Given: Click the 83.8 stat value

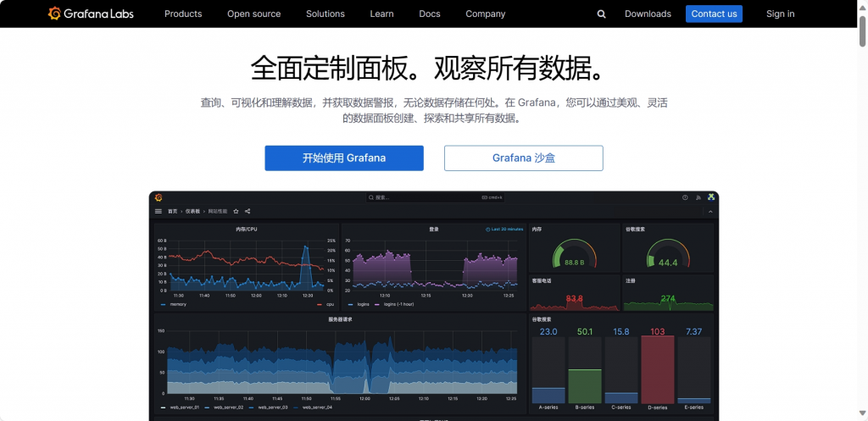Looking at the screenshot, I should (x=575, y=299).
